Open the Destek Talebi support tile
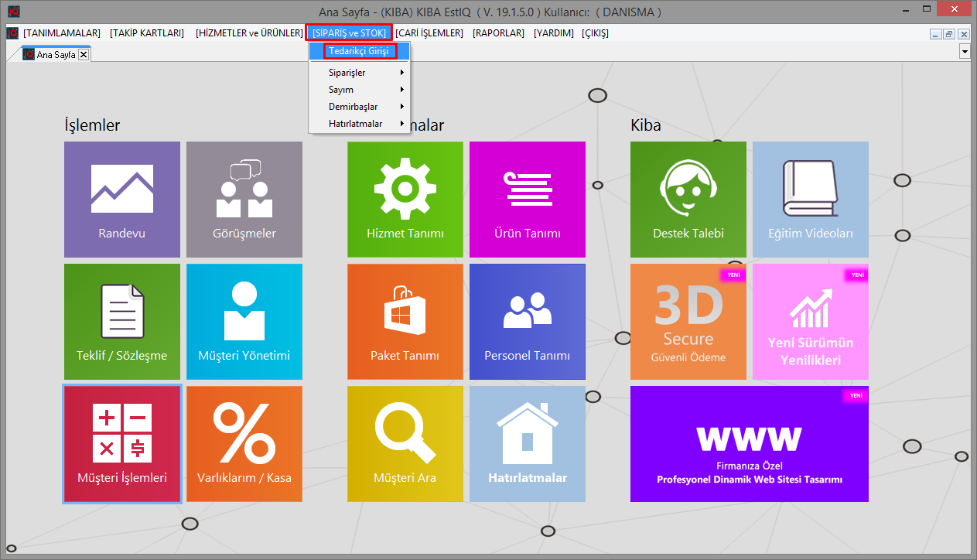 coord(688,199)
